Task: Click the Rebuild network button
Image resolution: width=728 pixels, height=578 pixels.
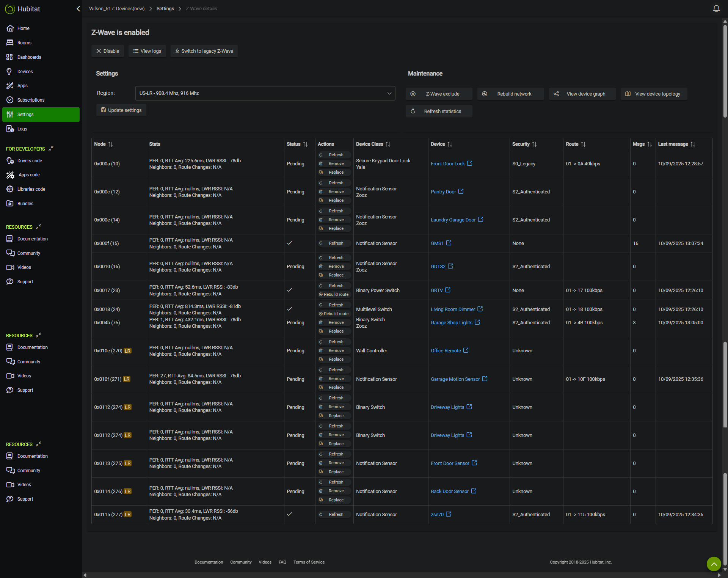Action: [x=510, y=94]
